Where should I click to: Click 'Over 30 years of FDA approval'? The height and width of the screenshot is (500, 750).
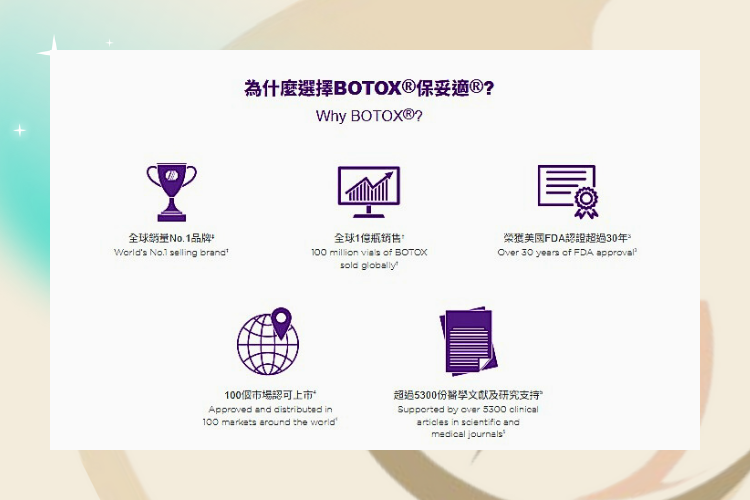(567, 252)
